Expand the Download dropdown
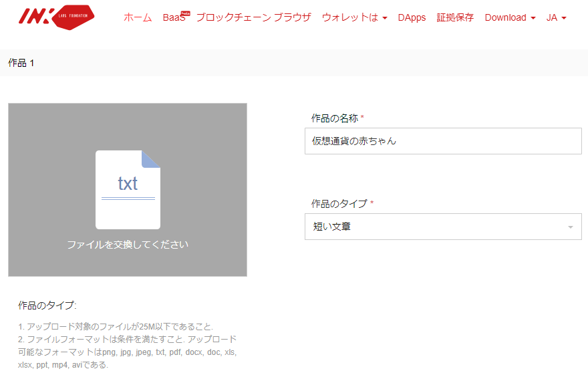The image size is (588, 371). [x=510, y=17]
